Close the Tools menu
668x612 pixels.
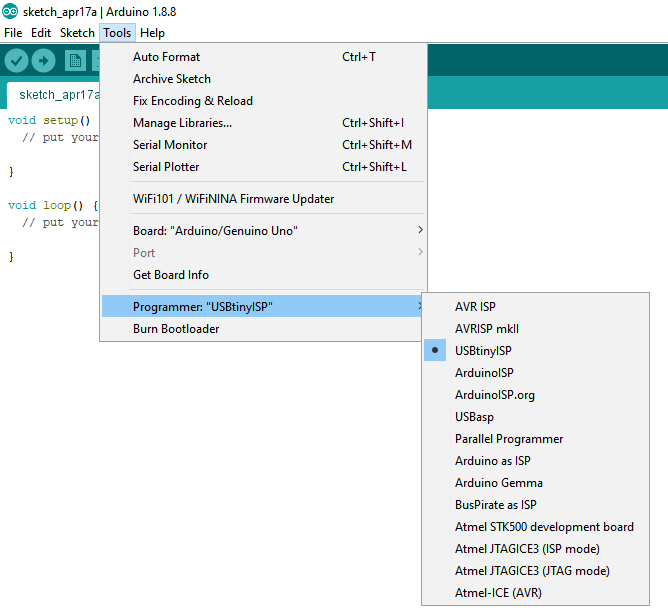(117, 33)
